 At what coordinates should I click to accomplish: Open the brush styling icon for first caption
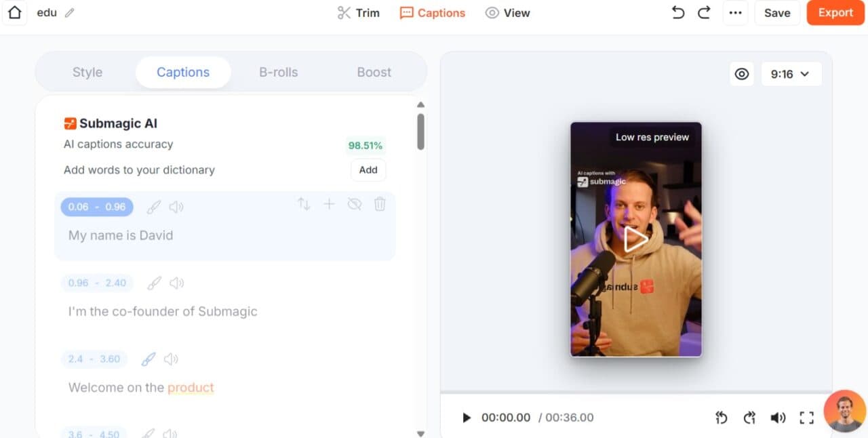click(153, 206)
